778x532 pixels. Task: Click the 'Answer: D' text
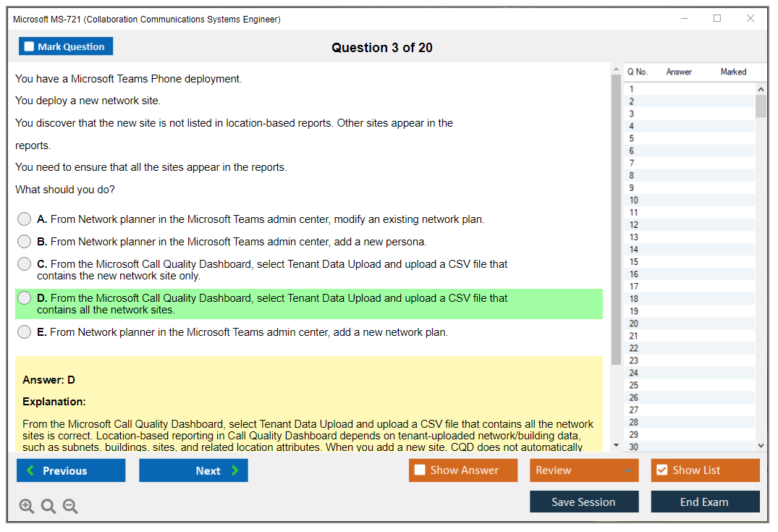[48, 380]
